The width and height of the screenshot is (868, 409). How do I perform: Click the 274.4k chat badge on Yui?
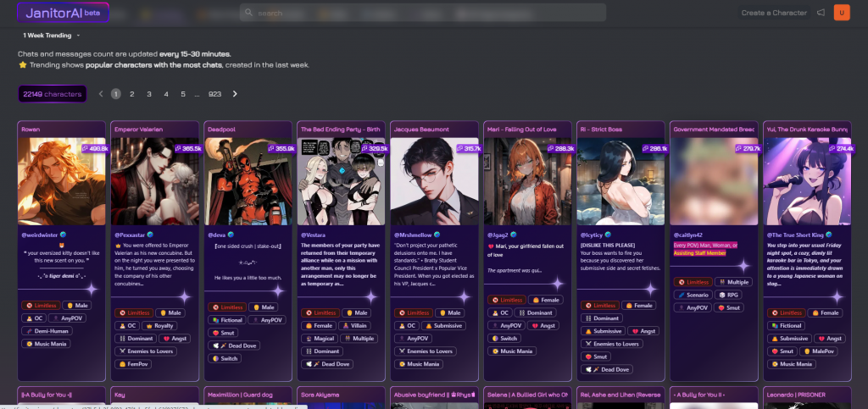[x=840, y=149]
